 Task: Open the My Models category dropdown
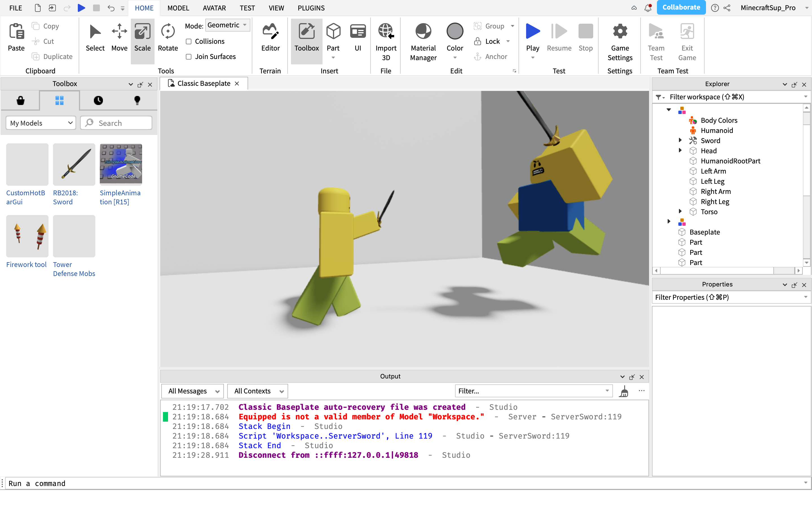pyautogui.click(x=41, y=123)
